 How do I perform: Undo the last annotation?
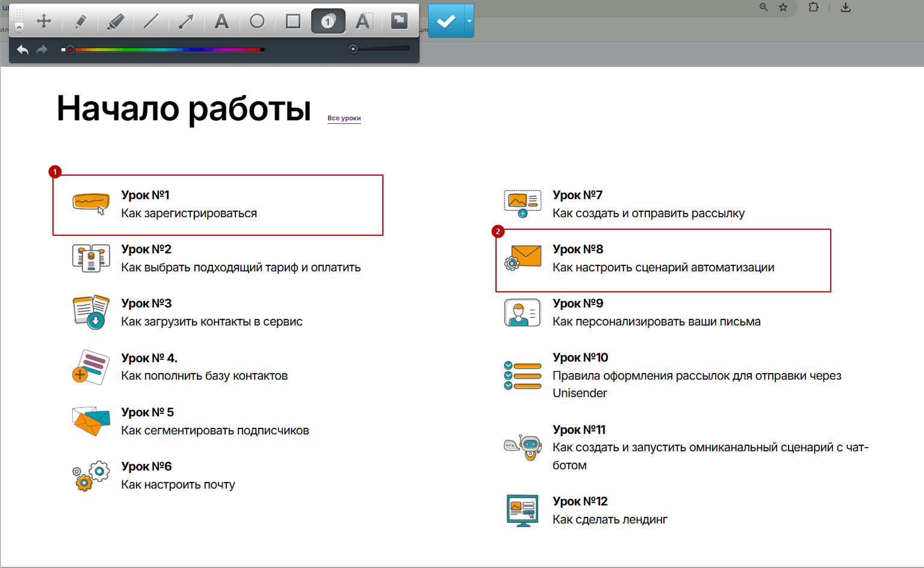(x=23, y=50)
